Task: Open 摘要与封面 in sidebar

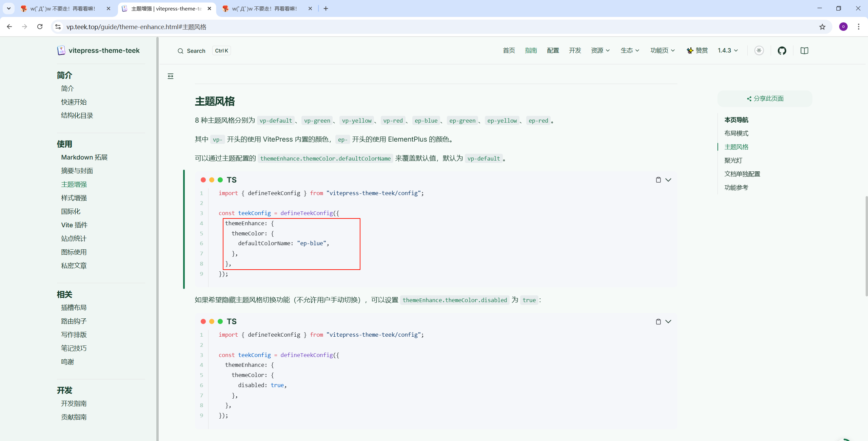Action: point(77,171)
